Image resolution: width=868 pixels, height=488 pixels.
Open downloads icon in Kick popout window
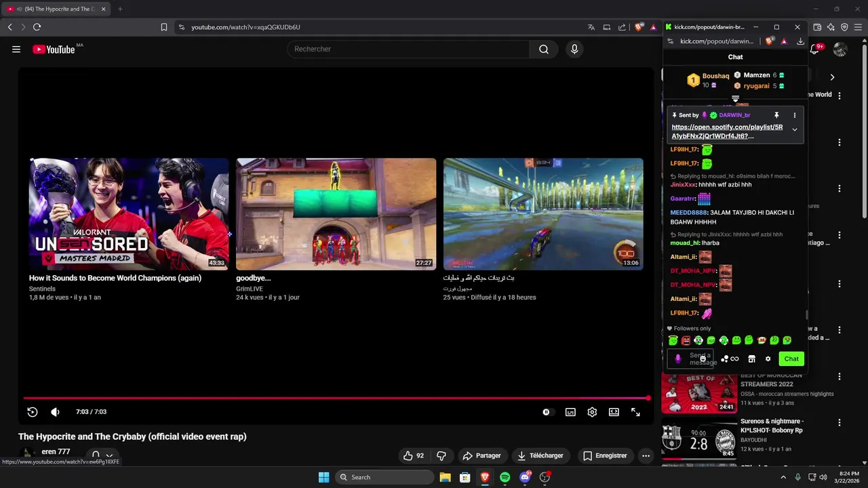pyautogui.click(x=800, y=41)
